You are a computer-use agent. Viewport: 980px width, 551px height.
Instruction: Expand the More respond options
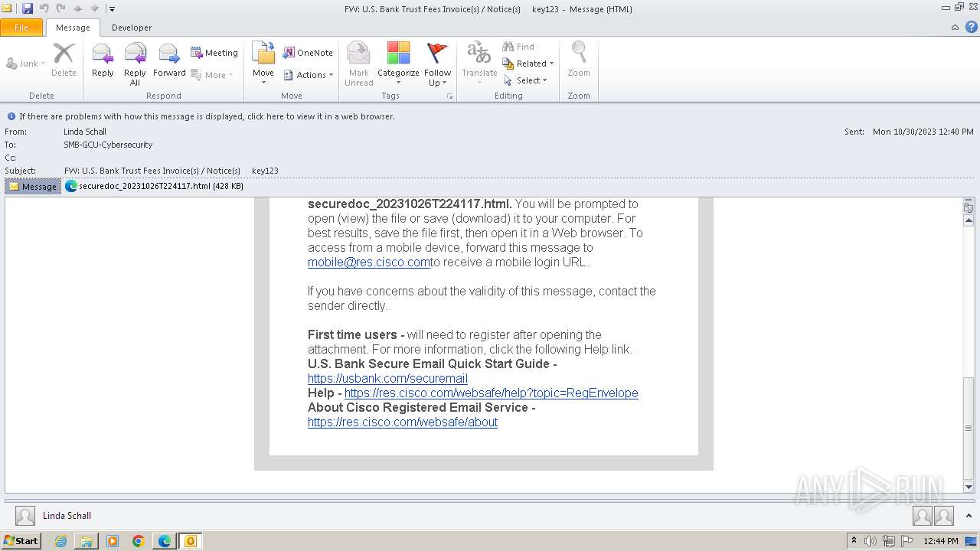click(x=212, y=75)
